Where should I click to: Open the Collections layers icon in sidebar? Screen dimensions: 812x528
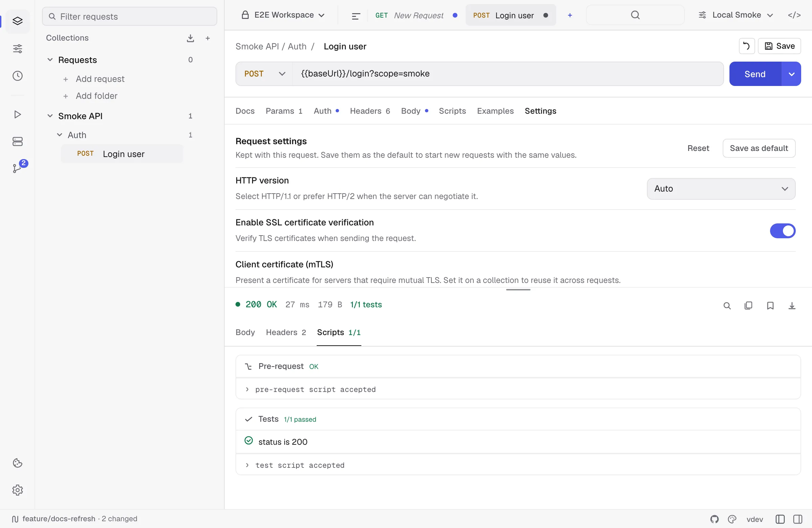click(x=17, y=21)
